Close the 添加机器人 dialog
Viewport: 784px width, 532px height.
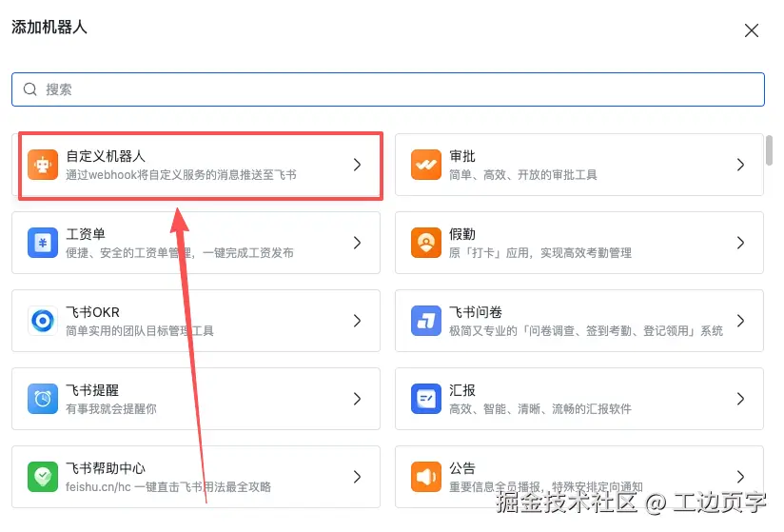point(751,30)
